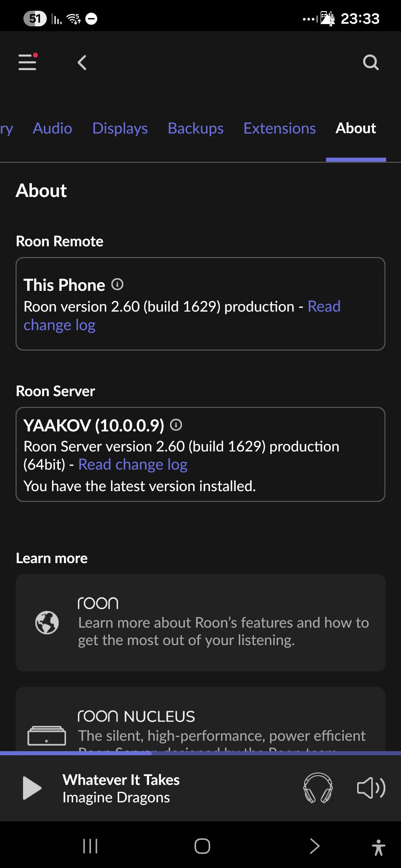This screenshot has height=868, width=401.
Task: Read change log for Roon Server
Action: (x=133, y=465)
